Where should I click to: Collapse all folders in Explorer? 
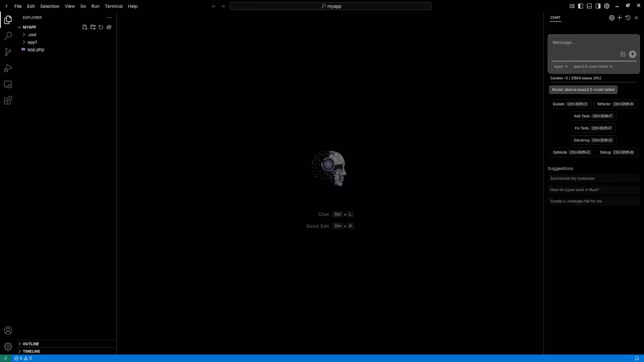[109, 27]
